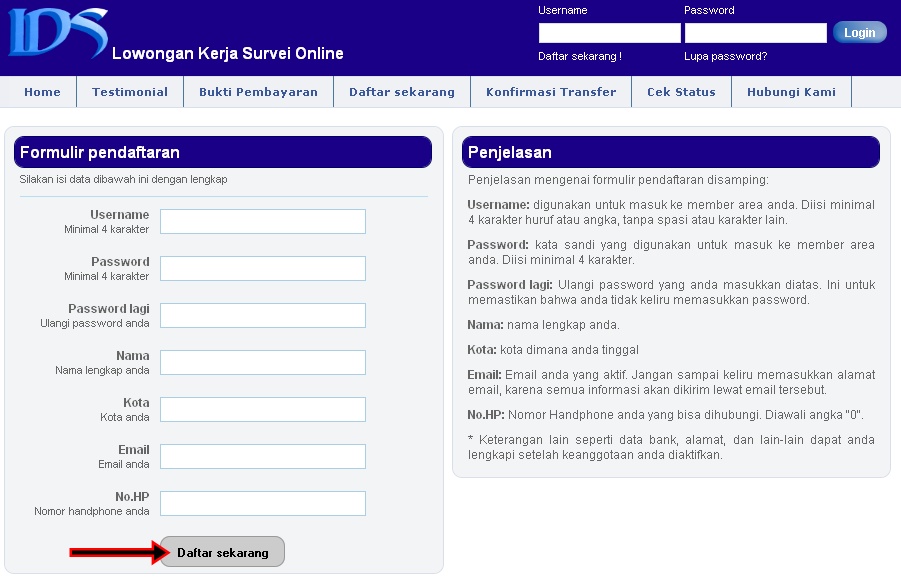The image size is (901, 580).
Task: Open Konfirmasi Transfer menu item
Action: coord(550,92)
